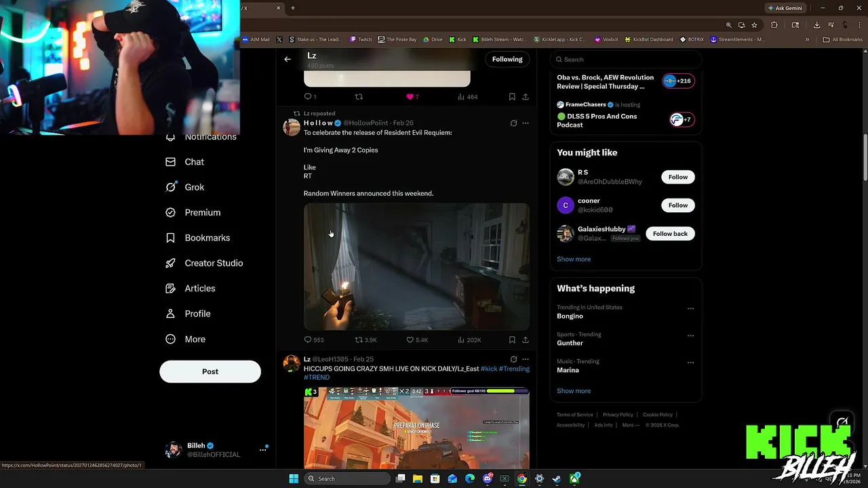The image size is (868, 488).
Task: Share the Hollow giveaway post
Action: click(x=526, y=340)
